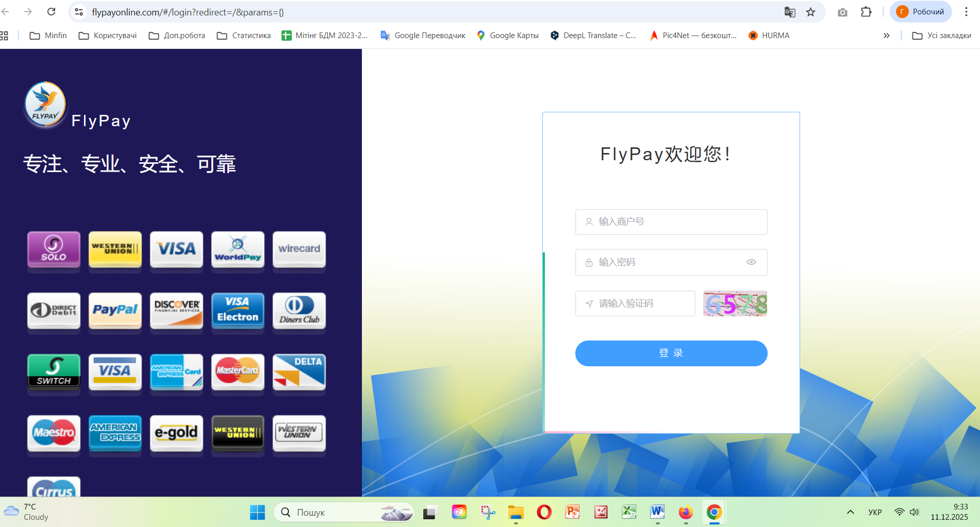Open the Google Карты bookmark
This screenshot has height=527, width=980.
coord(508,36)
